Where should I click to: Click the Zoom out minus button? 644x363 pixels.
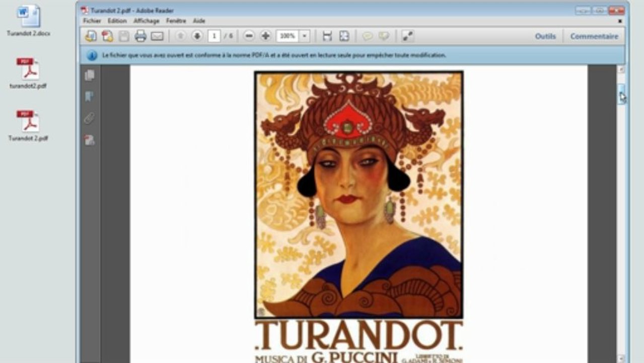(249, 36)
